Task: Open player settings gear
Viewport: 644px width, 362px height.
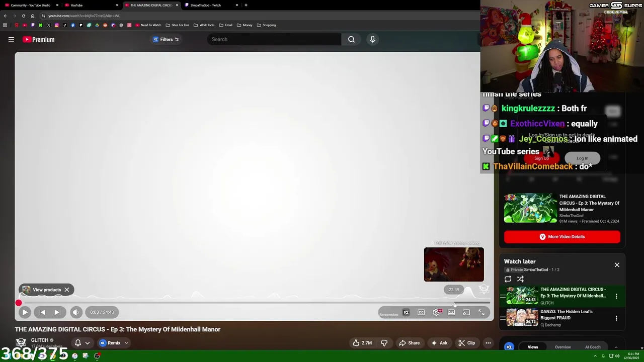Action: [436, 312]
